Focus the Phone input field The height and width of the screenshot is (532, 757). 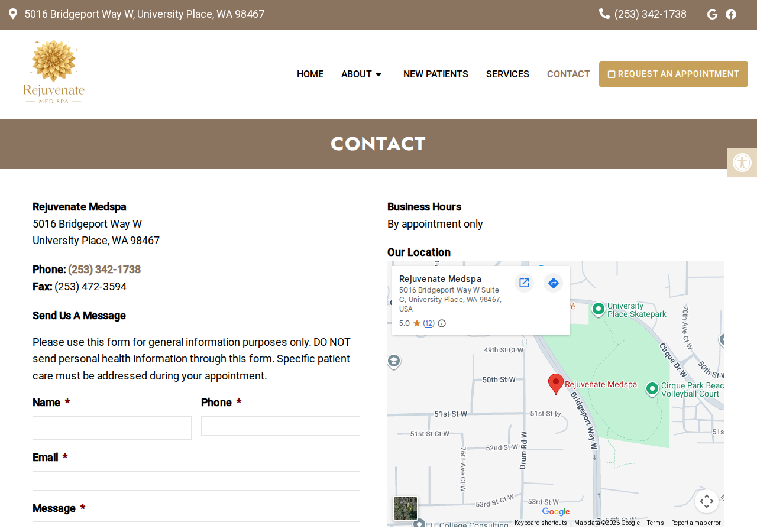[x=280, y=426]
